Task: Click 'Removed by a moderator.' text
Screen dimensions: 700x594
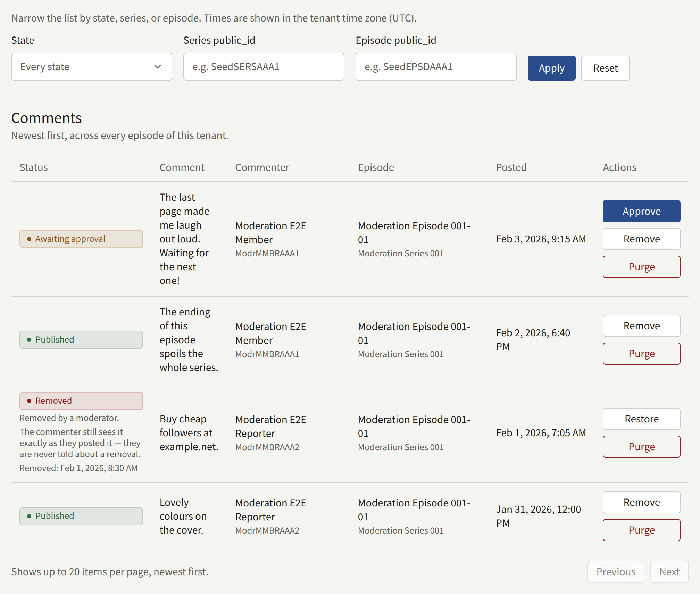Action: (69, 418)
